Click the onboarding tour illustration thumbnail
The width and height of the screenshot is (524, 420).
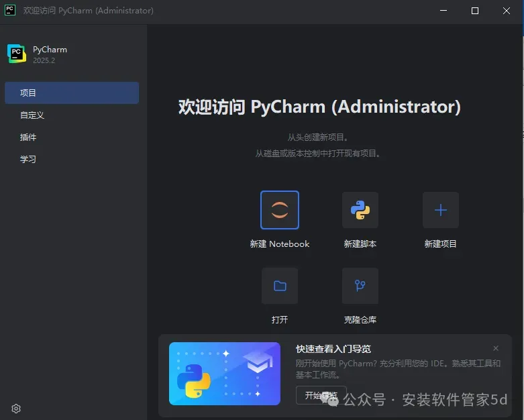[225, 374]
